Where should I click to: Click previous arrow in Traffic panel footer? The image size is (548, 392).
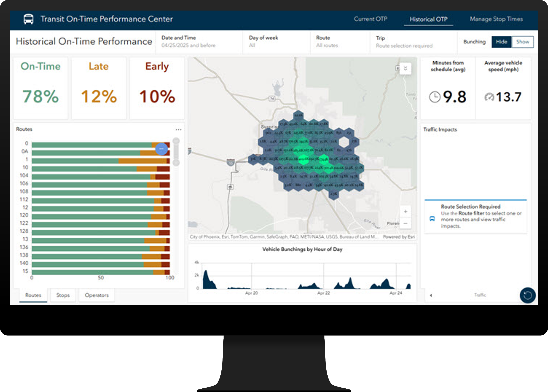[431, 295]
